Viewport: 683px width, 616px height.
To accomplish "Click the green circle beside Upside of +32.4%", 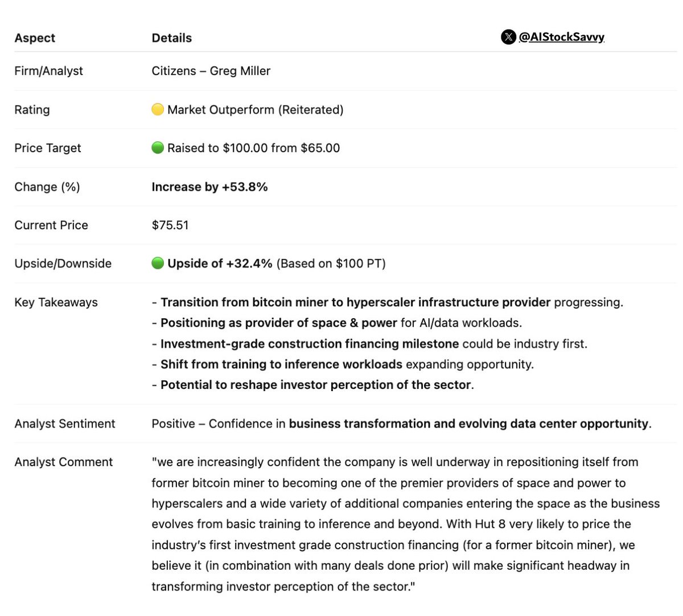I will pos(158,263).
